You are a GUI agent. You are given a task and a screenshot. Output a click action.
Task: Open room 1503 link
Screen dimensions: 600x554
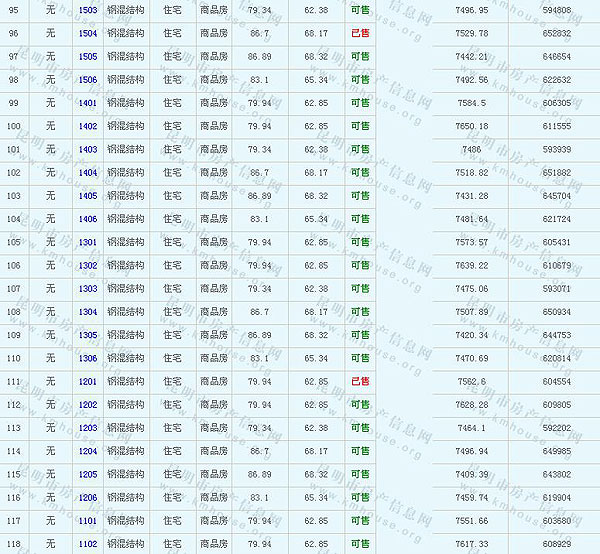click(88, 10)
